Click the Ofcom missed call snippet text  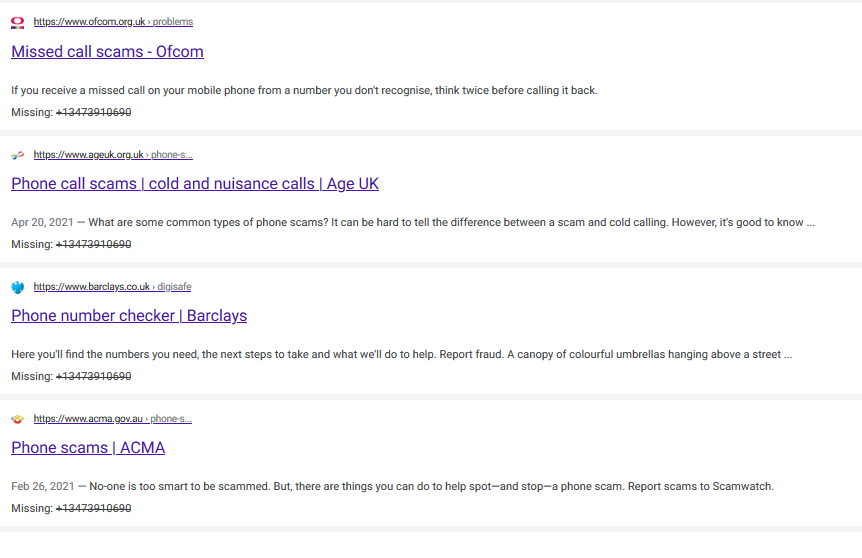pos(304,90)
